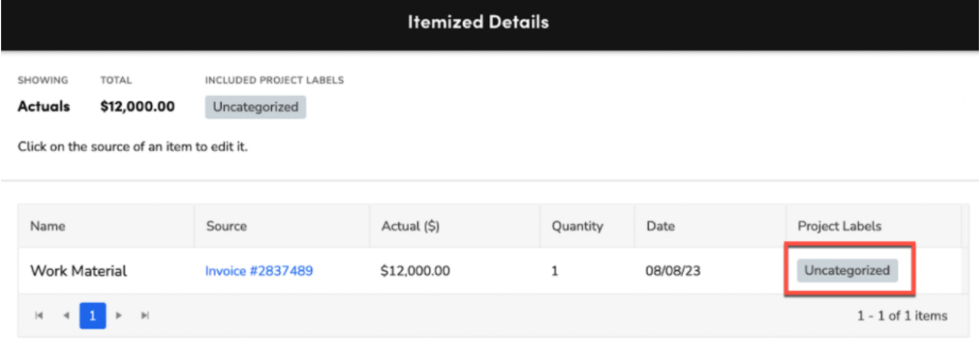Select the Uncategorized chip under Included Project Labels
This screenshot has width=980, height=358.
255,107
